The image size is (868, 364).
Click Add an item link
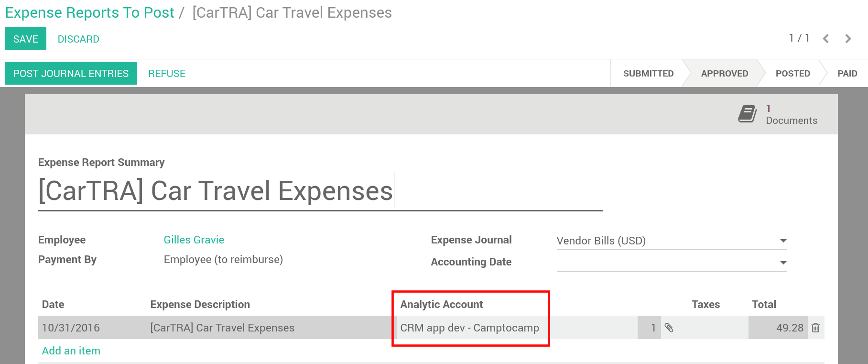click(71, 351)
